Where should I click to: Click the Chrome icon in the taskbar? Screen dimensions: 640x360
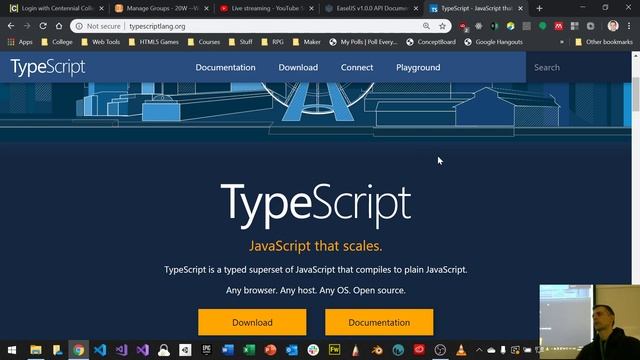point(79,350)
